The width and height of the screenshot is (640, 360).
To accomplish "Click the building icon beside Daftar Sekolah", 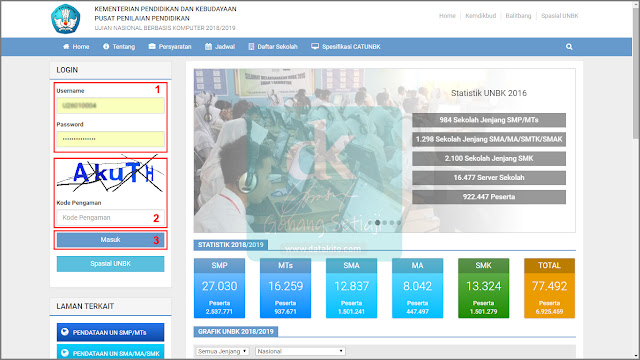I will 251,47.
